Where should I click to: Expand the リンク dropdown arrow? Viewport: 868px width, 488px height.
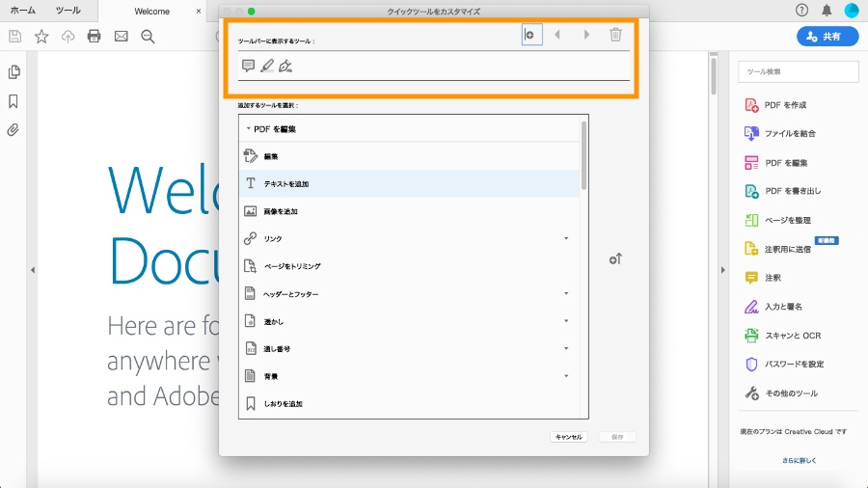pos(566,238)
